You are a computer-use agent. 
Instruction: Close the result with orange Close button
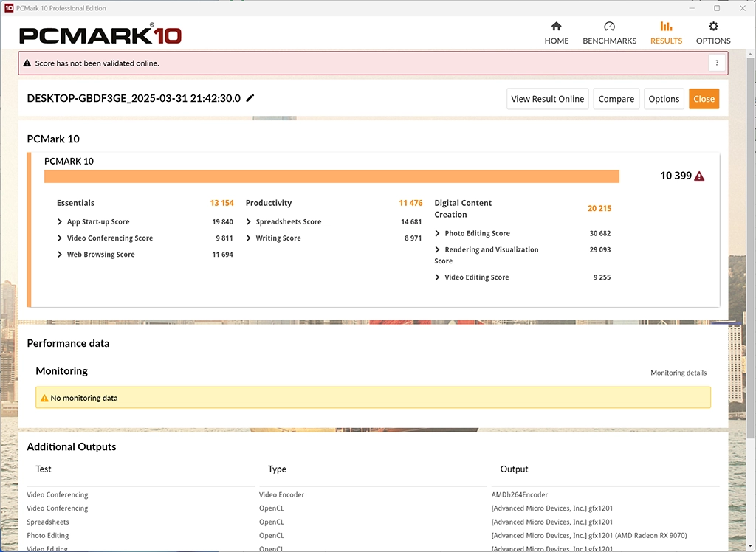click(704, 99)
